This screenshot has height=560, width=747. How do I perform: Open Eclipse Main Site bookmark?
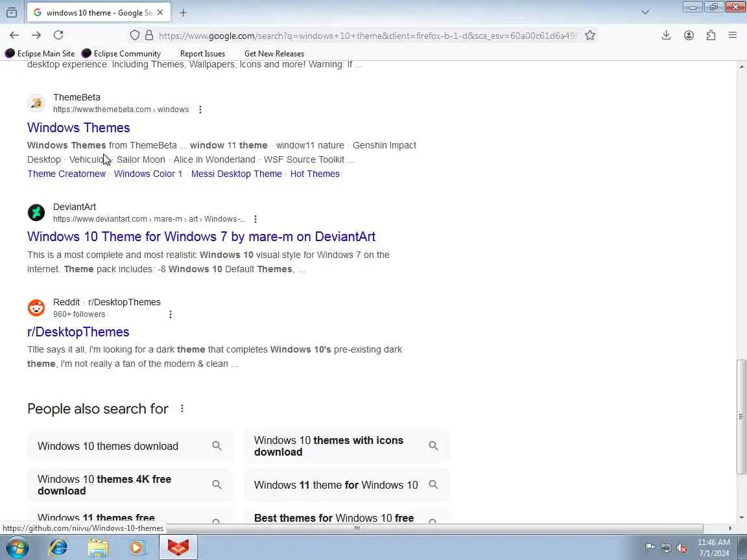click(40, 53)
